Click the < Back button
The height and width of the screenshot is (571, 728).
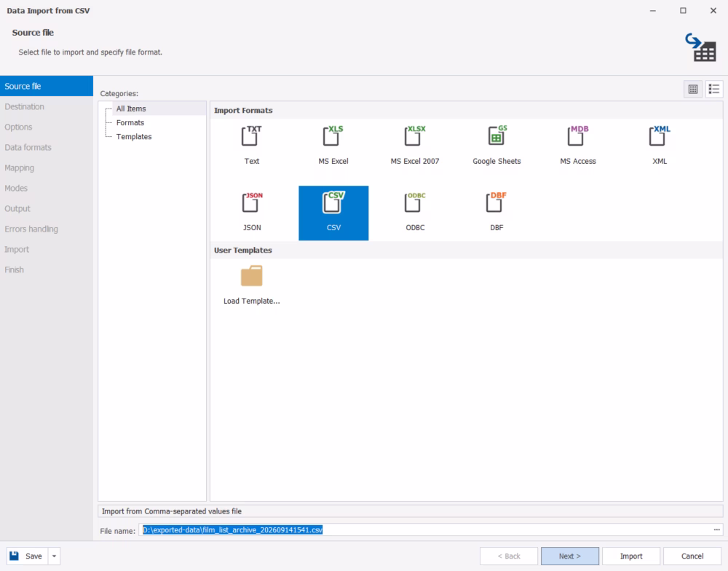coord(509,556)
